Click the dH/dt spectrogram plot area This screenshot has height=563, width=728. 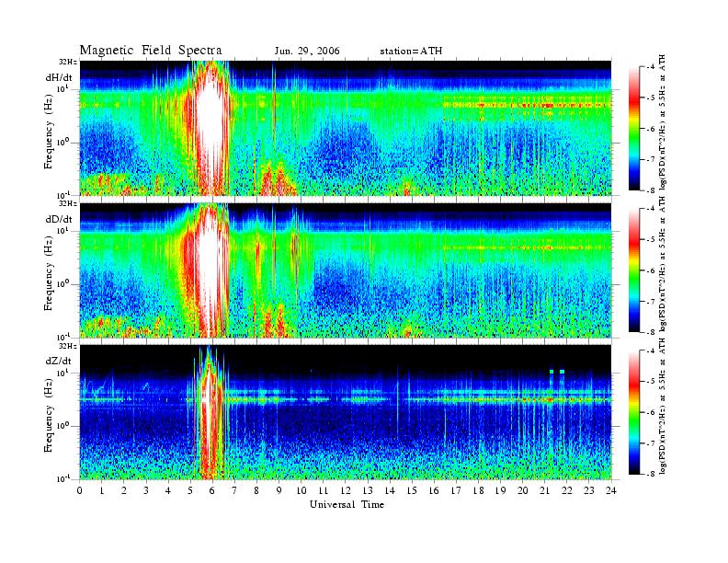click(346, 128)
